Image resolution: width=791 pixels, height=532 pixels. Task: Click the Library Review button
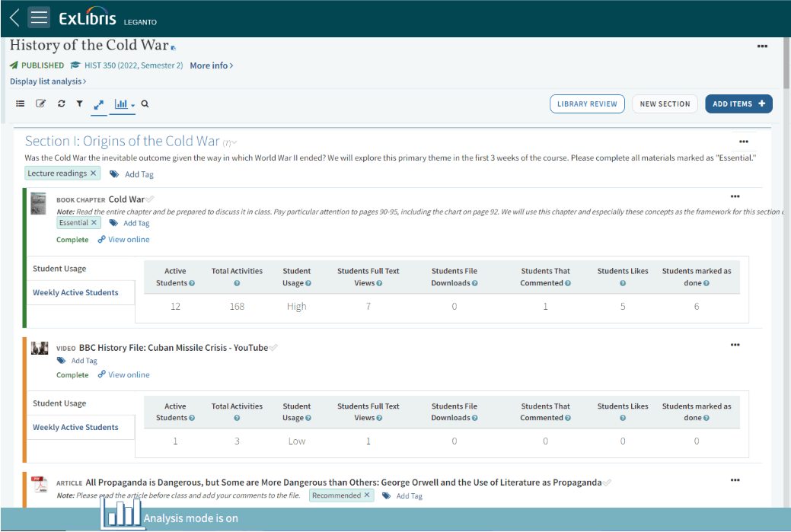tap(587, 104)
